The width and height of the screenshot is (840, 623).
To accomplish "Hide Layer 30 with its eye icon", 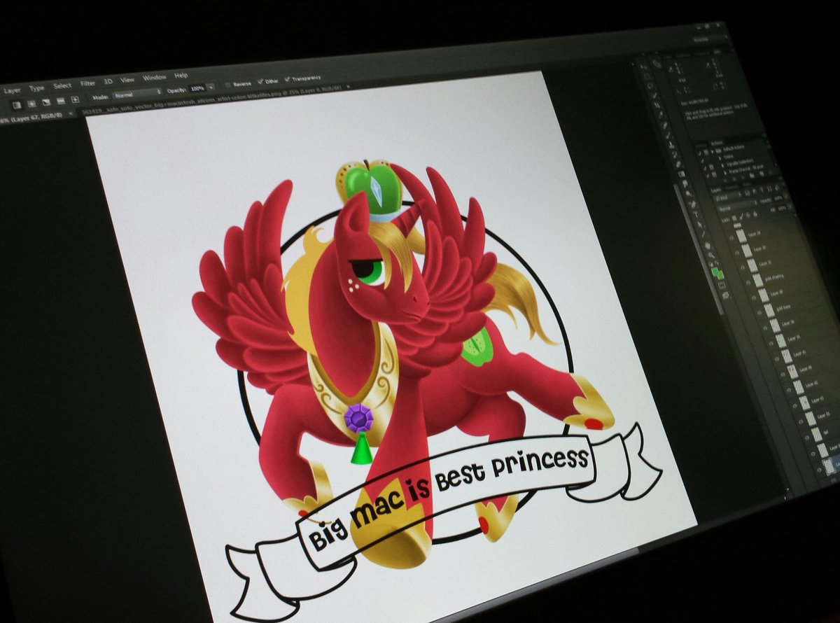I will click(x=736, y=253).
